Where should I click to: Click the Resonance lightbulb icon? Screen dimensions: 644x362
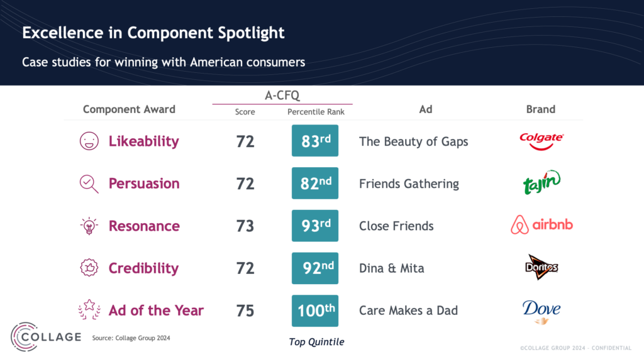click(x=89, y=226)
